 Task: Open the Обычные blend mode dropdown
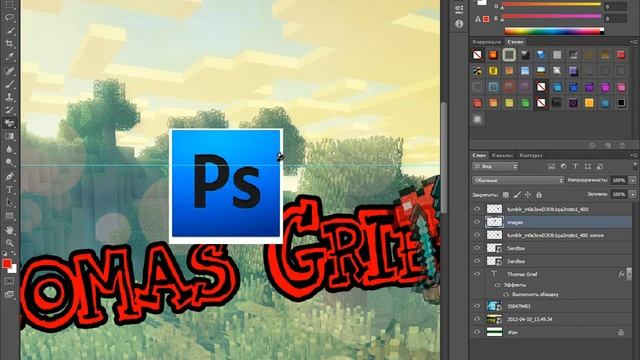pos(518,180)
